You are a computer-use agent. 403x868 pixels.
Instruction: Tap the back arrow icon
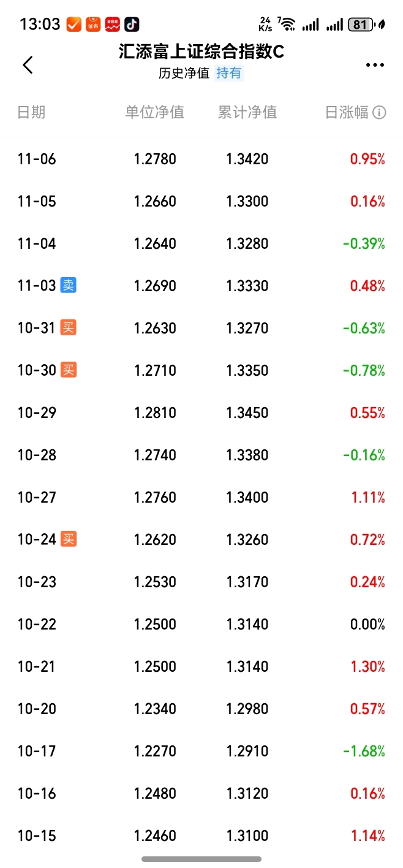pyautogui.click(x=28, y=64)
